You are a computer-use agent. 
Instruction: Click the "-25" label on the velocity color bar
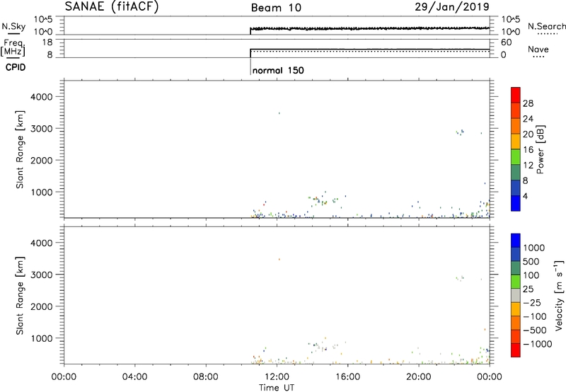pyautogui.click(x=532, y=303)
